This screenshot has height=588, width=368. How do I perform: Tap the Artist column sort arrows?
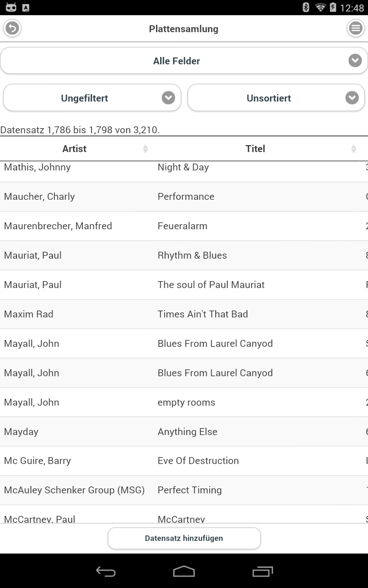[x=145, y=149]
